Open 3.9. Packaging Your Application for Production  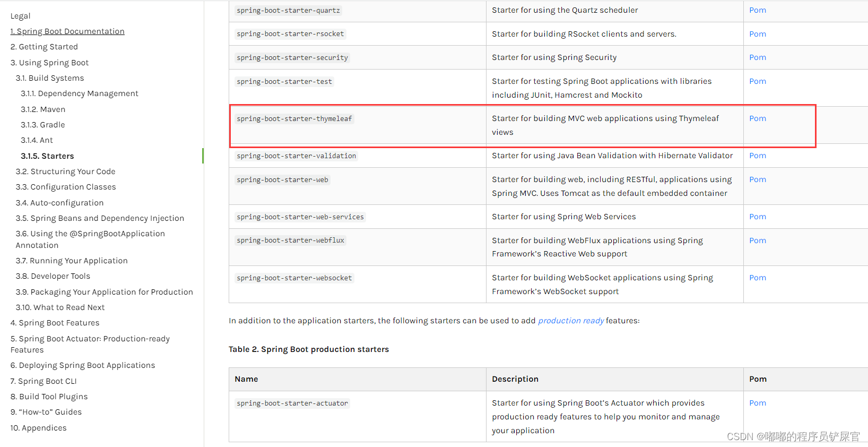point(105,292)
